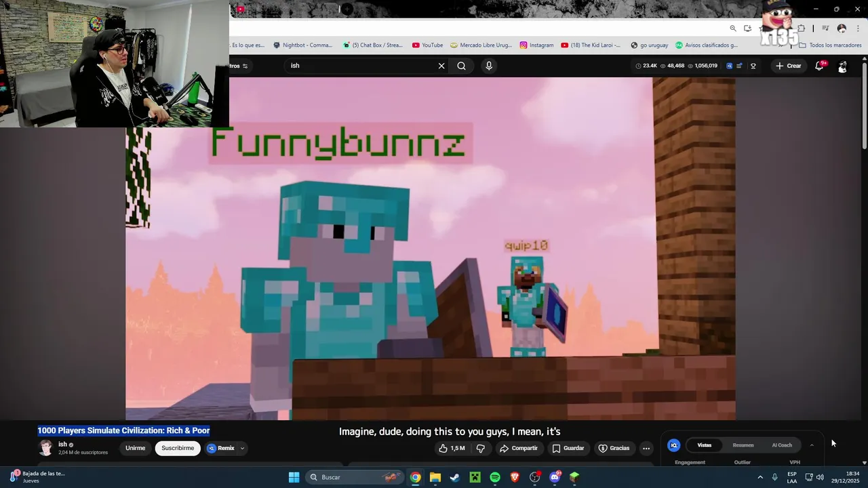Open Chrome media control icon
The image size is (868, 488).
[825, 28]
